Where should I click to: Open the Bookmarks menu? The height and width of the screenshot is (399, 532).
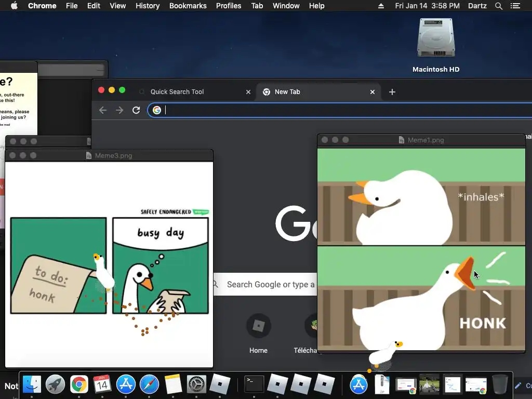[x=188, y=6]
